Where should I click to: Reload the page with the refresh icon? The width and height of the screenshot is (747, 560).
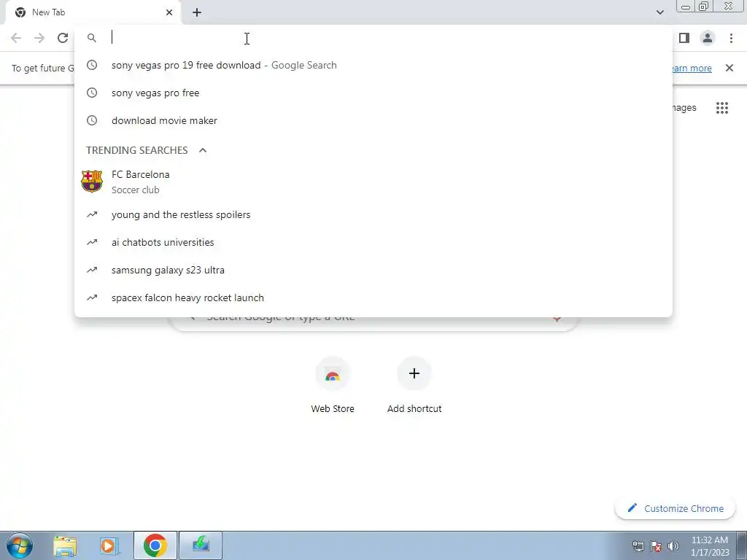click(63, 38)
